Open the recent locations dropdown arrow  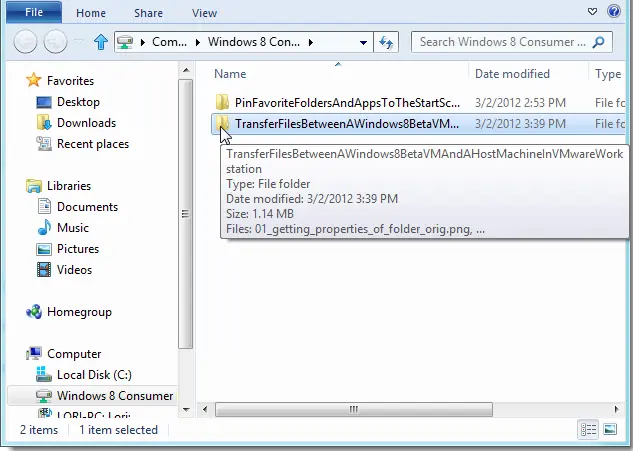pyautogui.click(x=79, y=42)
